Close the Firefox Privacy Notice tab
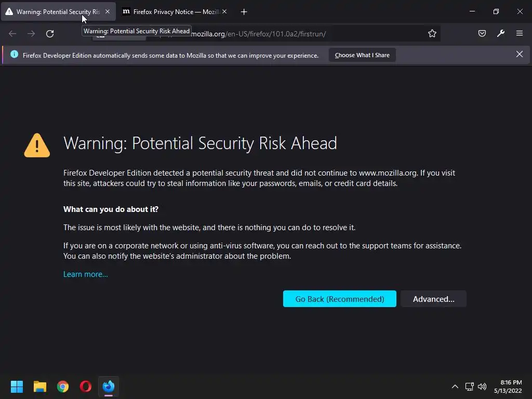 click(224, 11)
